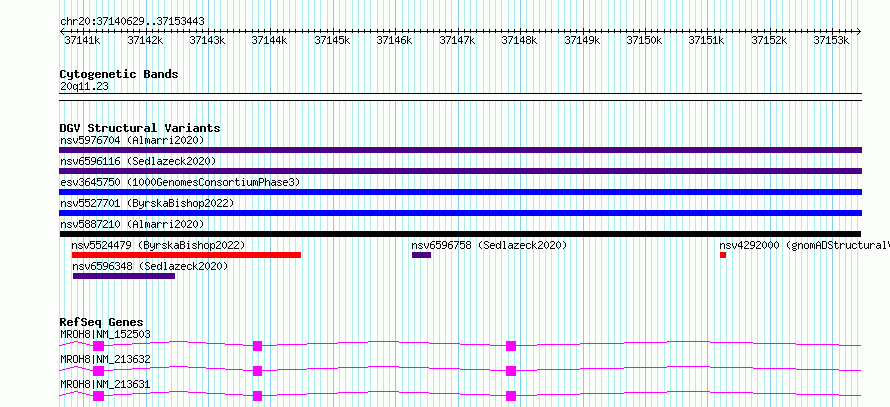
Task: Open the nsv6596758 (Sedlazeck2020) label
Action: (489, 245)
